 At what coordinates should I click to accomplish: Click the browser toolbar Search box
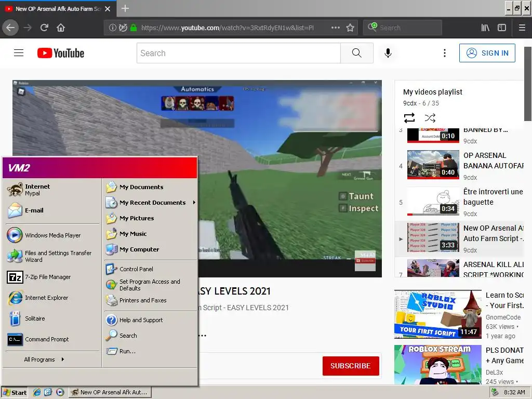(x=403, y=28)
